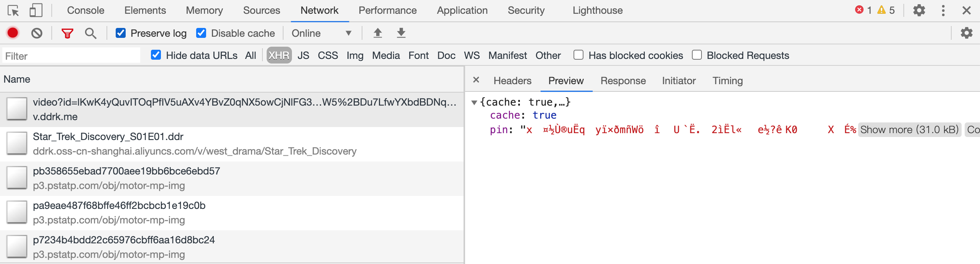
Task: Enable the Has blocked cookies checkbox
Action: point(578,55)
